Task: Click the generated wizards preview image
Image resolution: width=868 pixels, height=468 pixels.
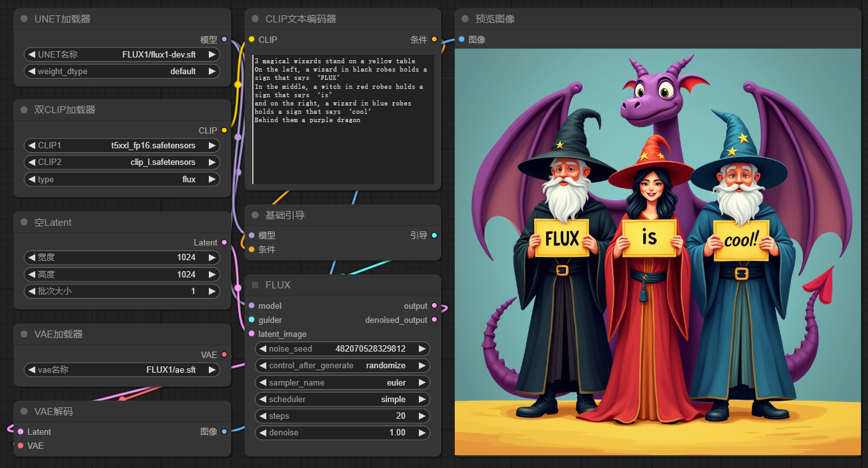Action: click(x=658, y=253)
